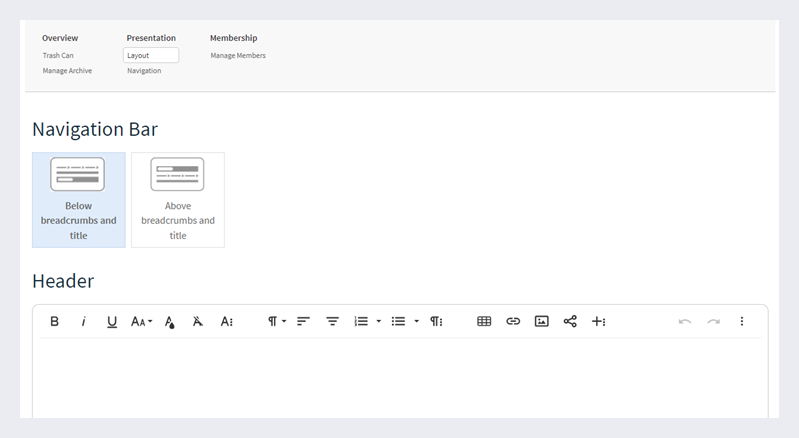Insert a table into the header
This screenshot has width=799, height=438.
pos(484,321)
